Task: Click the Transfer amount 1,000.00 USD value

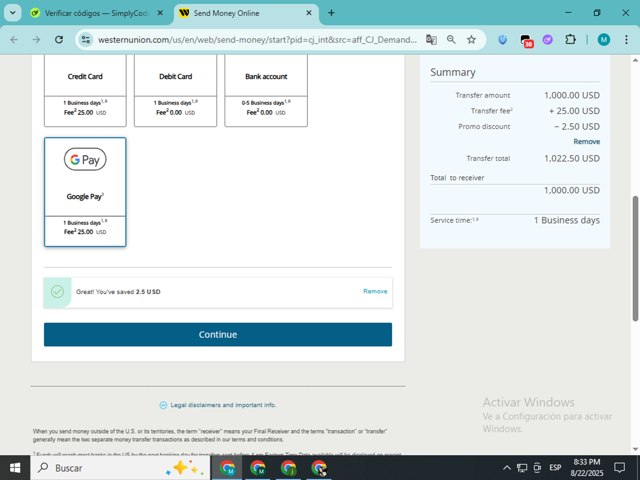Action: point(572,95)
